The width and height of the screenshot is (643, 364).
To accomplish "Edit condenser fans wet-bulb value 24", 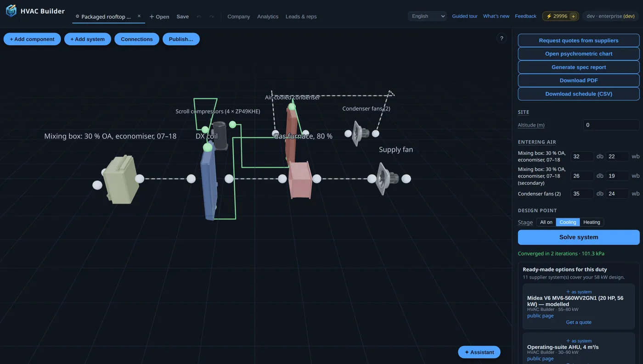I will click(x=617, y=194).
